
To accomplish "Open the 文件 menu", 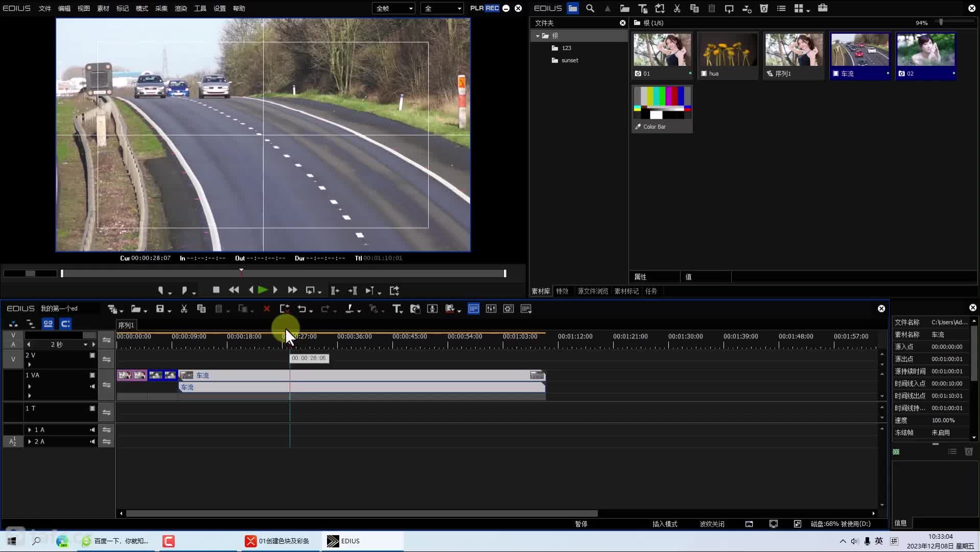I will (45, 8).
